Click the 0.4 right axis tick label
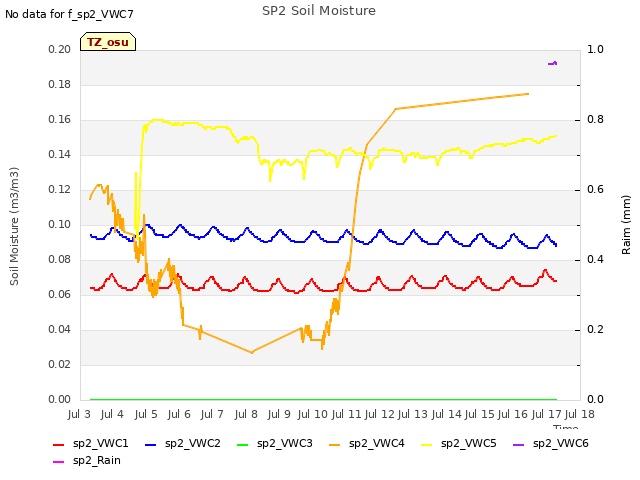The width and height of the screenshot is (640, 480). pyautogui.click(x=595, y=260)
